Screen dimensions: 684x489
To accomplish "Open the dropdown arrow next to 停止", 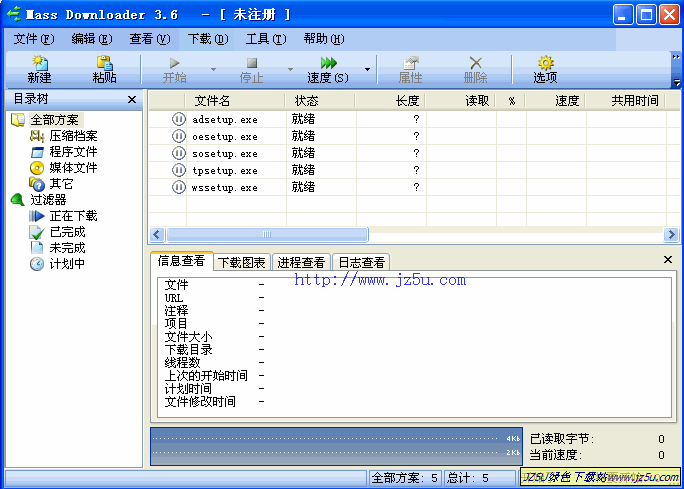I will 290,69.
